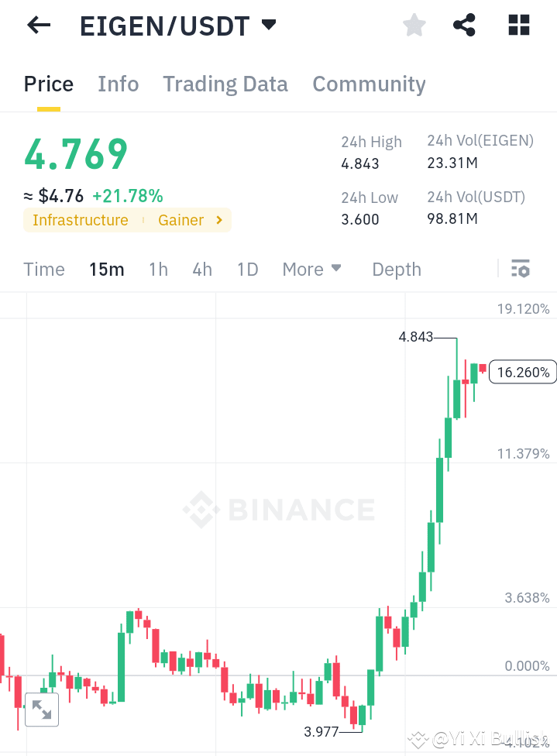The width and height of the screenshot is (557, 756).
Task: Click the 16.260% current price marker
Action: (x=522, y=372)
